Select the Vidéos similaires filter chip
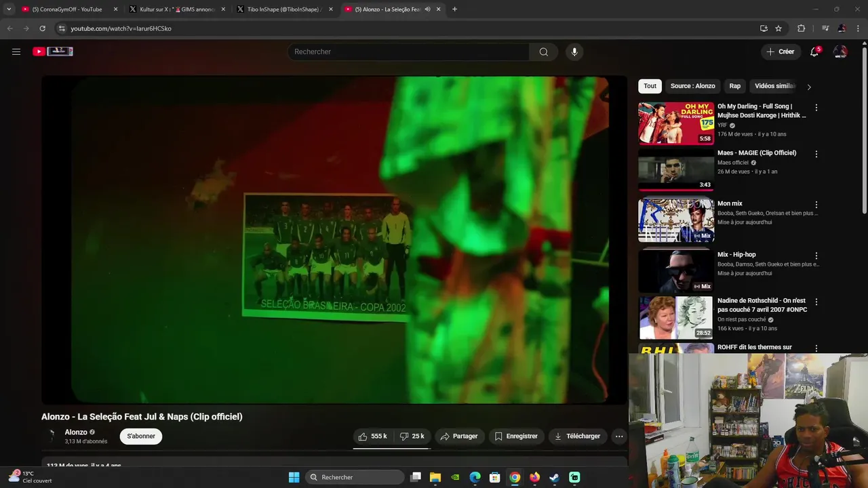Image resolution: width=868 pixels, height=488 pixels. 775,86
